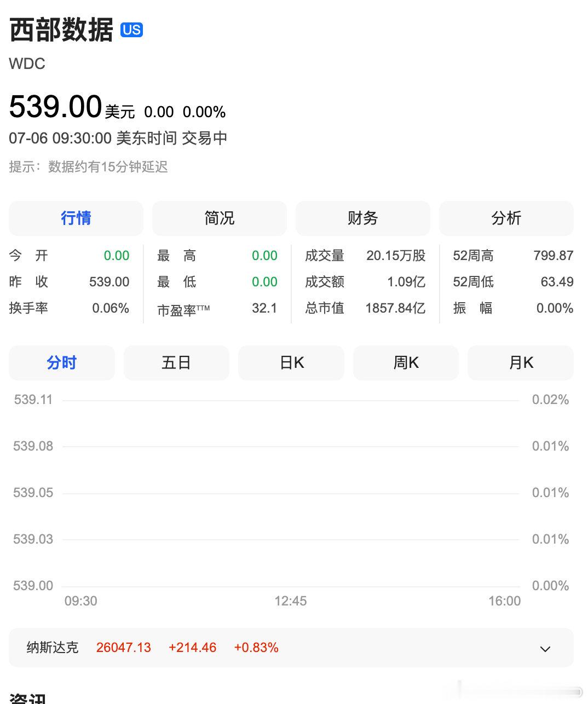Click the 最低 value 0.00

tap(264, 282)
